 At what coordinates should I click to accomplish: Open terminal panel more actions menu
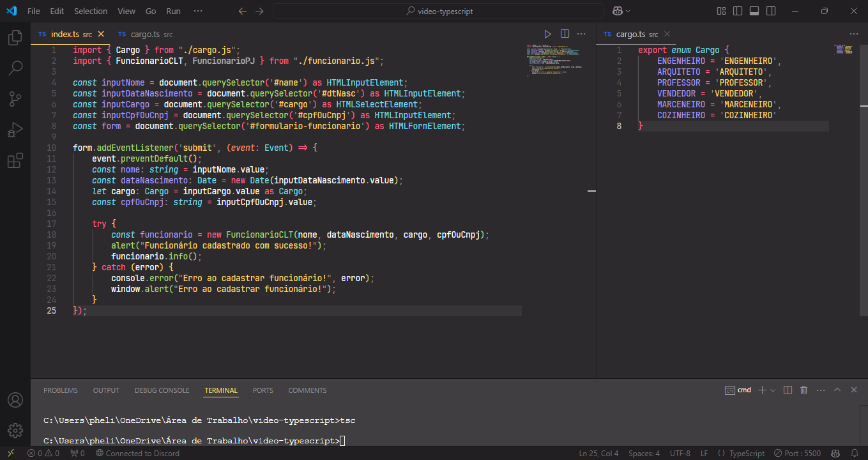tap(821, 390)
